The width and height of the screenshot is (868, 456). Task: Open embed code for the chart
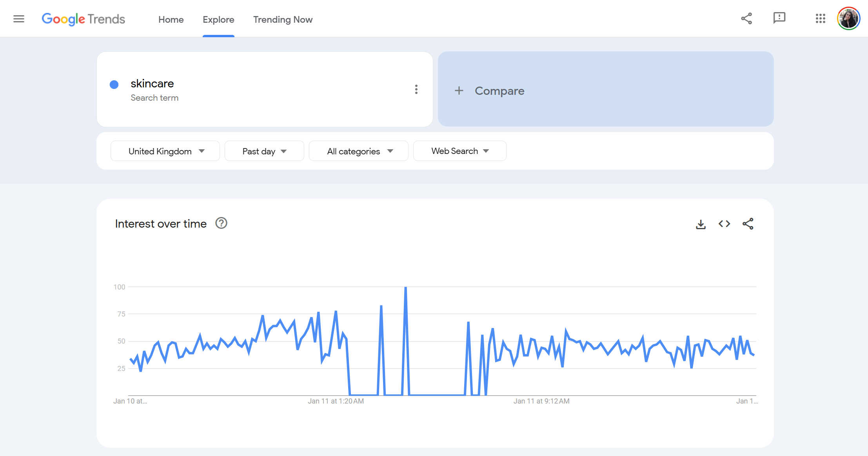pos(724,224)
